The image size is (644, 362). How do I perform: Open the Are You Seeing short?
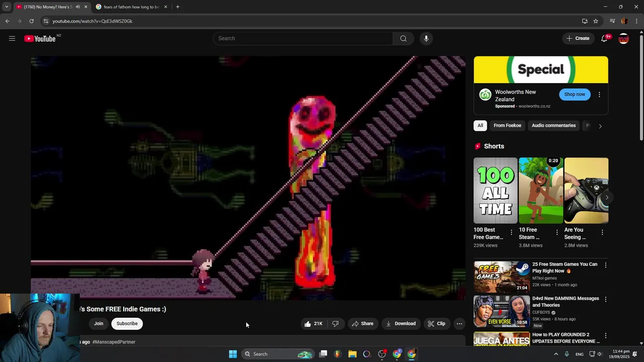point(586,191)
